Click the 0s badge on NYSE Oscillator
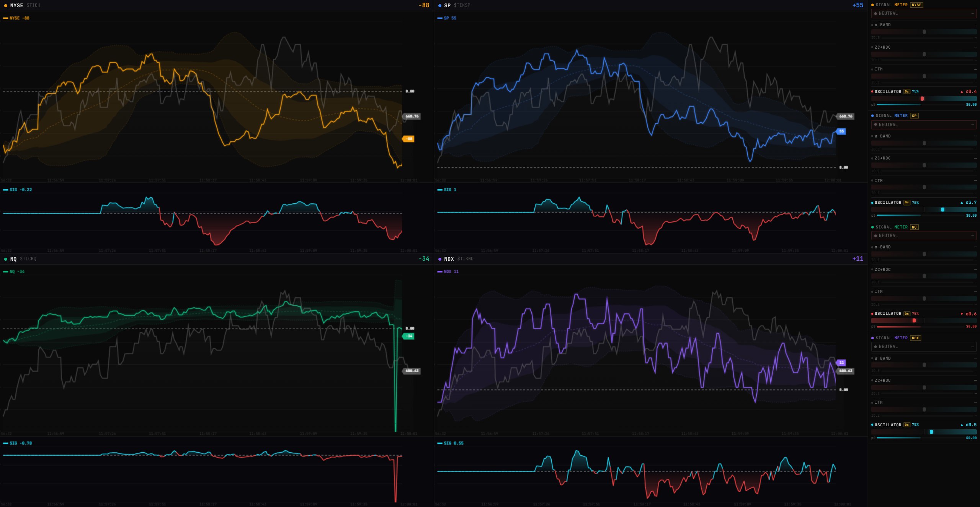980x507 pixels. pyautogui.click(x=906, y=92)
